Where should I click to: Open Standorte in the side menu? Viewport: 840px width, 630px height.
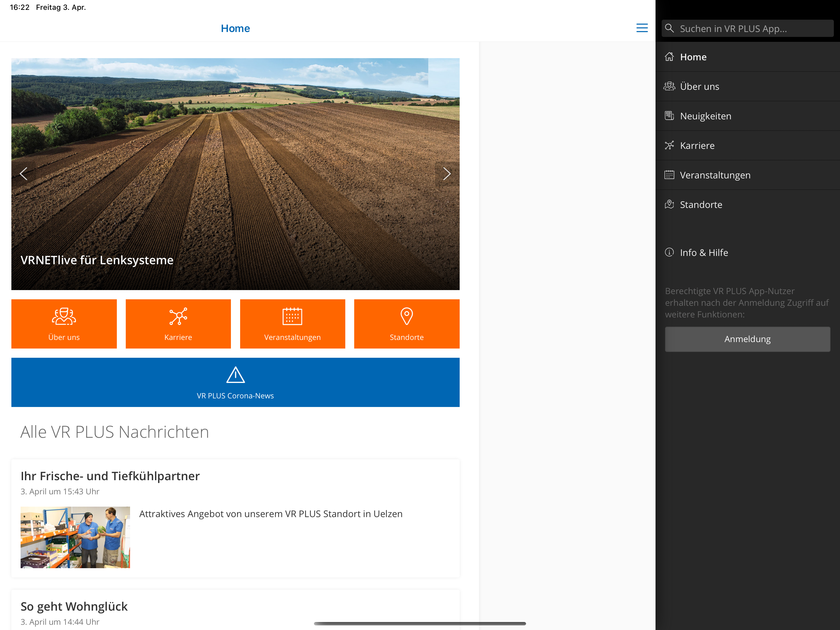[747, 205]
